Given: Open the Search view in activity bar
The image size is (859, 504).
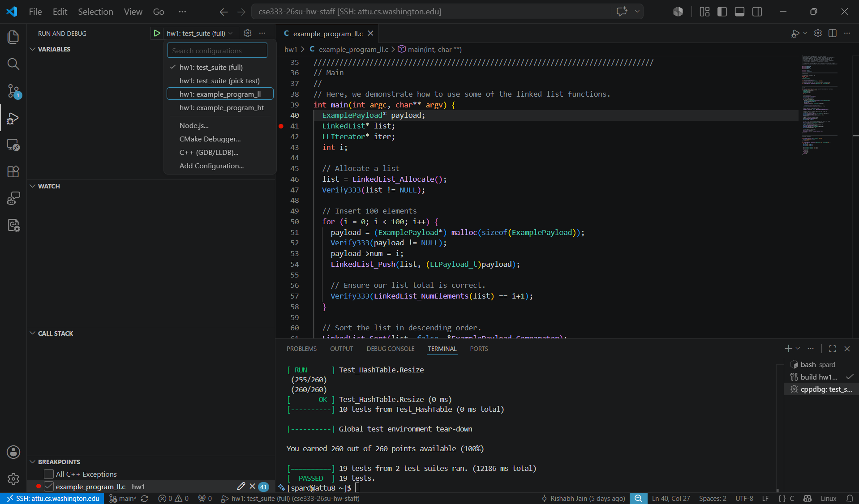Looking at the screenshot, I should click(x=13, y=64).
